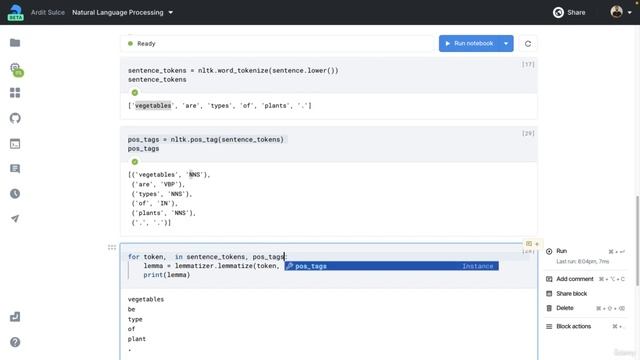This screenshot has width=640, height=360.
Task: Open the user account dropdown arrow
Action: pos(629,12)
